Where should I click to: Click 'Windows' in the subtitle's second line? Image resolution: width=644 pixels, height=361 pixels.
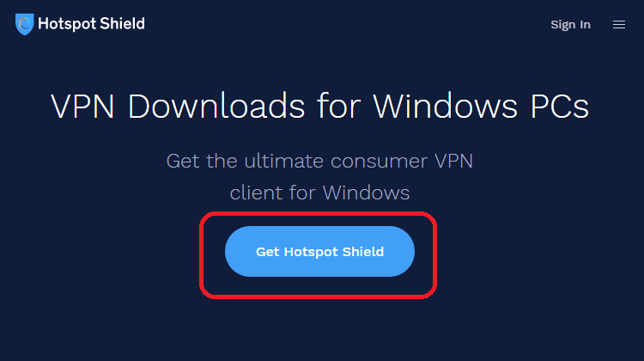366,193
